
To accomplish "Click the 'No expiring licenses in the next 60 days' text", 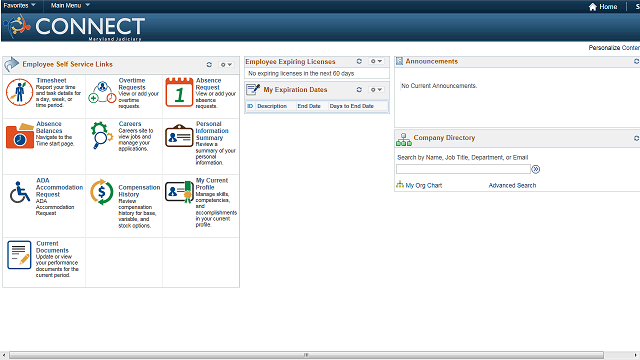I will point(301,73).
